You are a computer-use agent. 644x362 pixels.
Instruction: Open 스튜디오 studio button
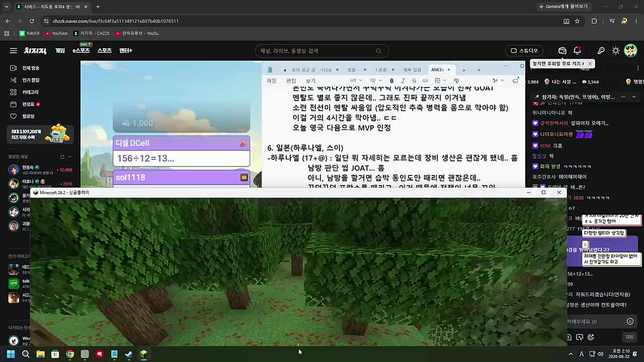coord(524,51)
